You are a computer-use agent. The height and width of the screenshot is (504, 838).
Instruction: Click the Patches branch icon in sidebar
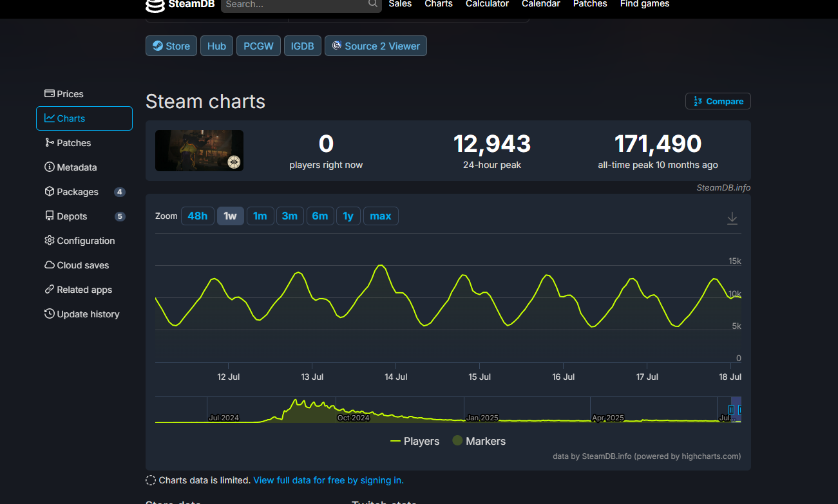coord(49,143)
